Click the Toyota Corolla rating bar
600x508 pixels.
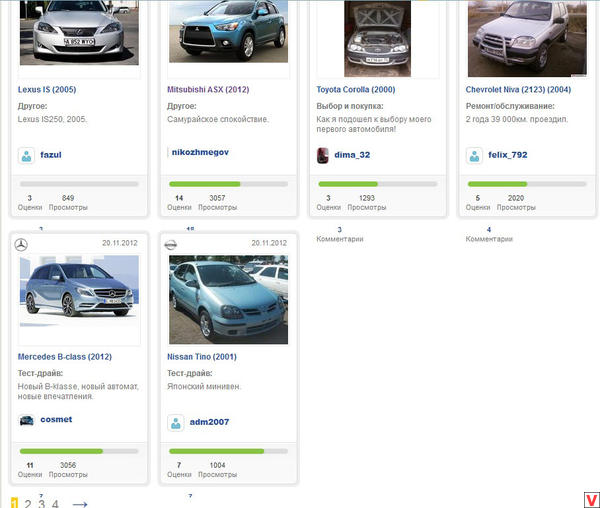coord(378,184)
